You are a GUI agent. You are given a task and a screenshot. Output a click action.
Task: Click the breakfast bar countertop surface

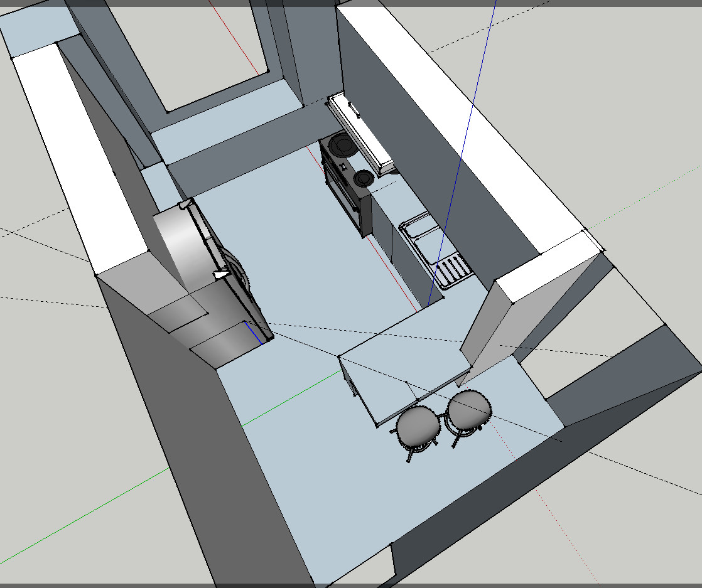coord(402,364)
